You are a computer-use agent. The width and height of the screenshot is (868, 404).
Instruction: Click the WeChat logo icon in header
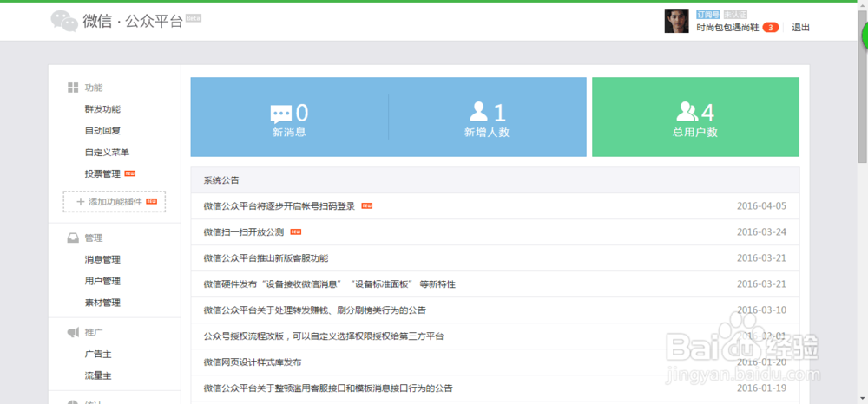coord(64,21)
